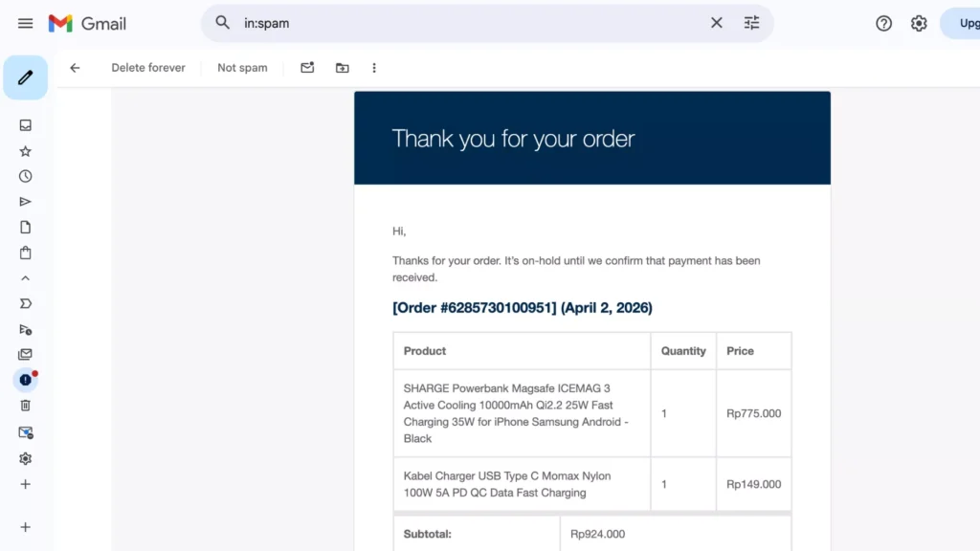Click the Help question mark icon
Viewport: 980px width, 551px height.
(x=883, y=22)
